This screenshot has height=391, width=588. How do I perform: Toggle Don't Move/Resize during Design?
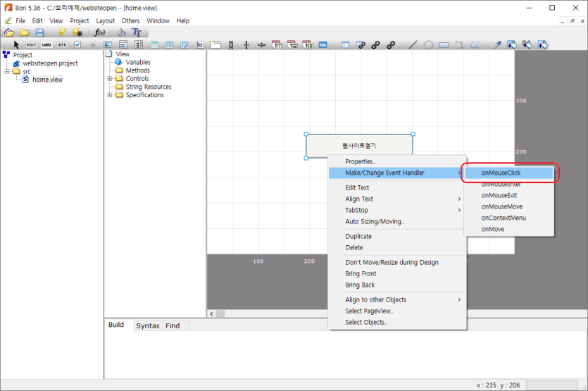397,262
